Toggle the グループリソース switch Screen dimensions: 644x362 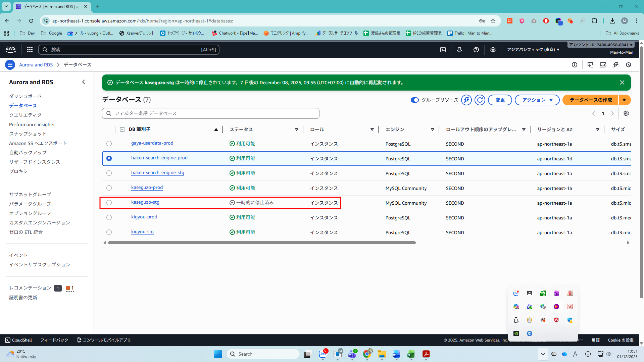(x=415, y=100)
